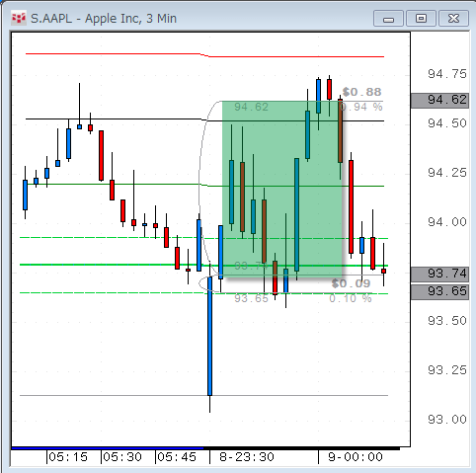Click the $0.88 measurement label
The width and height of the screenshot is (476, 473).
click(361, 92)
